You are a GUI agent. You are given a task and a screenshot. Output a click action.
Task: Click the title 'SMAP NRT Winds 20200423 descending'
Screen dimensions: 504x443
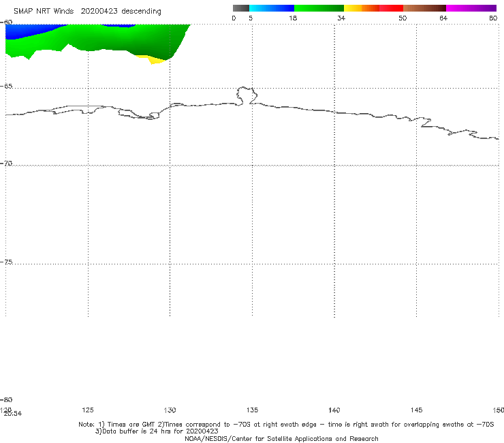(x=87, y=12)
